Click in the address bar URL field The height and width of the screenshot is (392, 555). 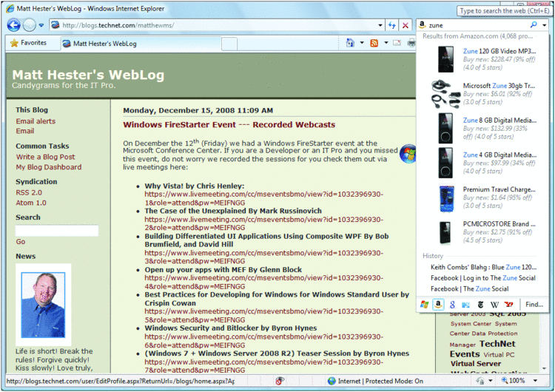218,25
